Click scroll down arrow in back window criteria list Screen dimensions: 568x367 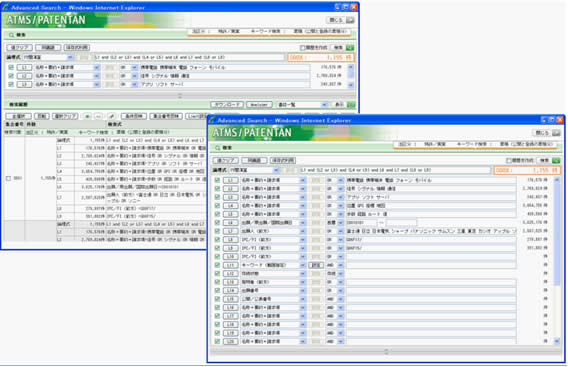click(x=350, y=84)
